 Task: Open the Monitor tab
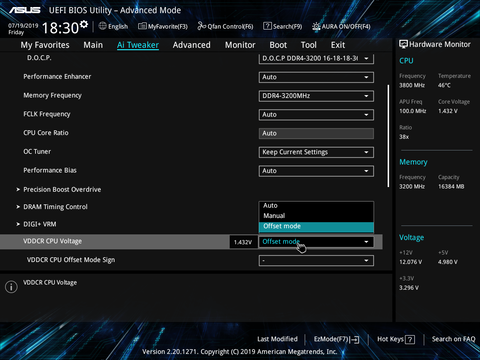(x=240, y=45)
